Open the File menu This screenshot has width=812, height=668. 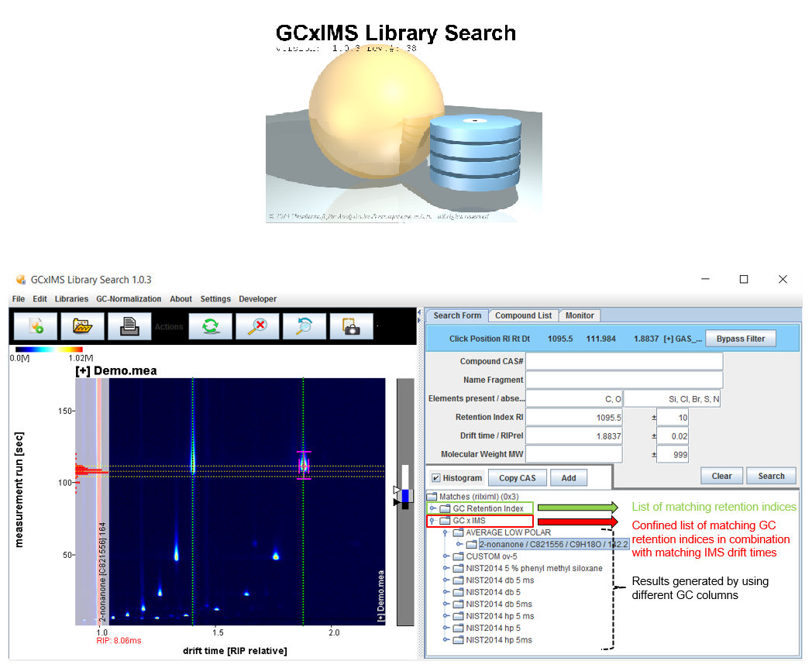coord(18,299)
